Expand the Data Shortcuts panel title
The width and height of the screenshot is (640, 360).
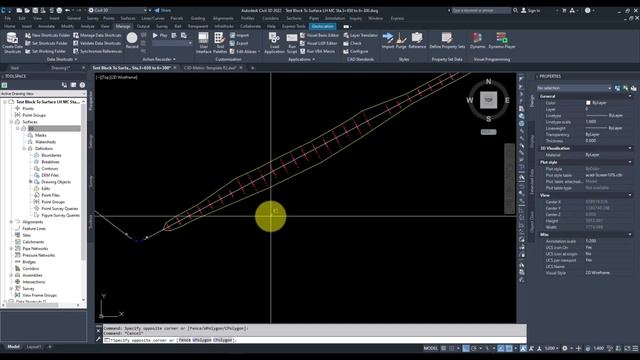[x=62, y=60]
